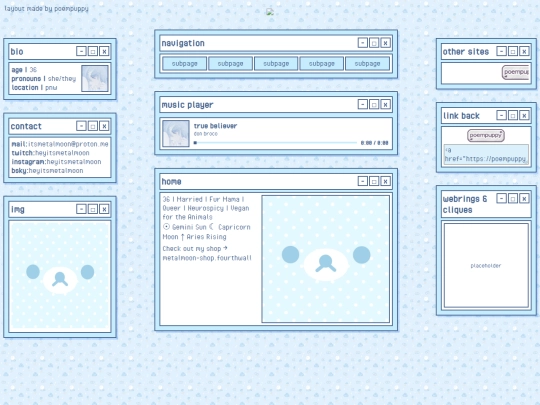Minimize the other sites window
Image resolution: width=540 pixels, height=405 pixels.
click(501, 51)
